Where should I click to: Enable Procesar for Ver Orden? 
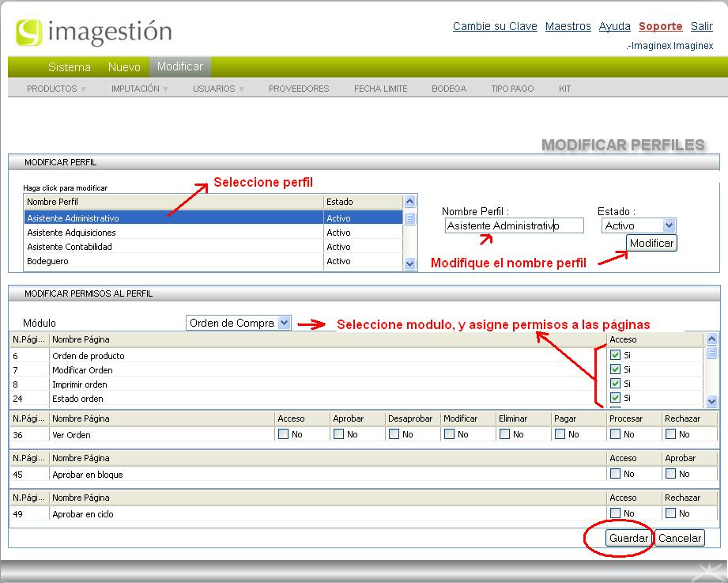[x=615, y=433]
